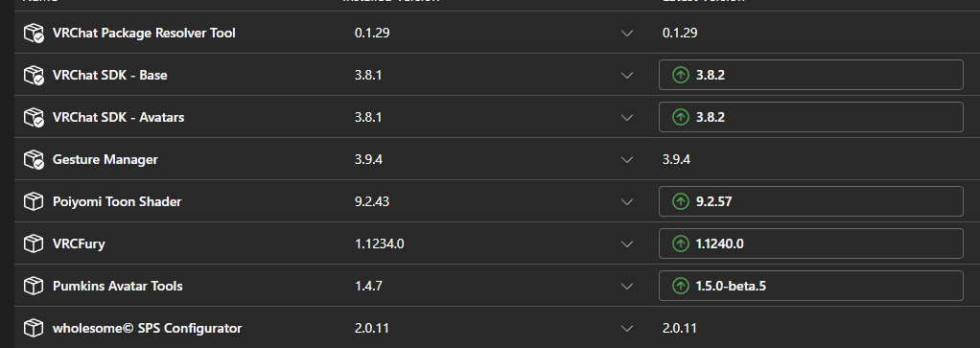The image size is (980, 348).
Task: Upgrade VRChat SDK - Base to 3.8.2
Action: [810, 75]
